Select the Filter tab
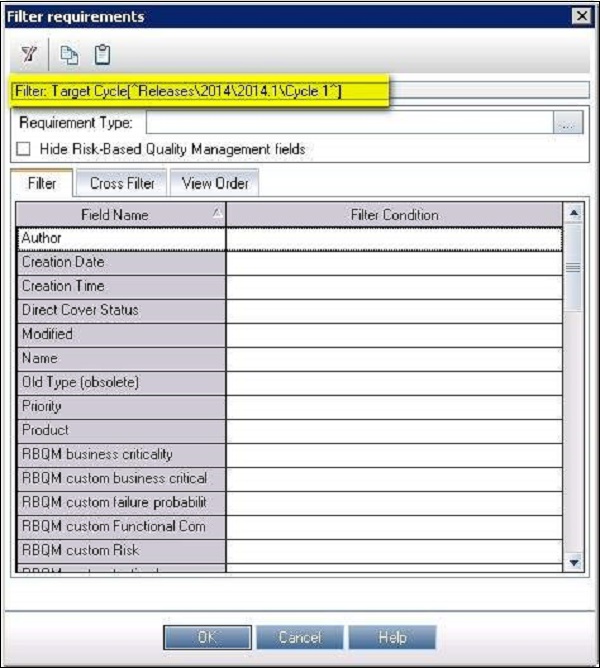This screenshot has height=668, width=600. [41, 184]
